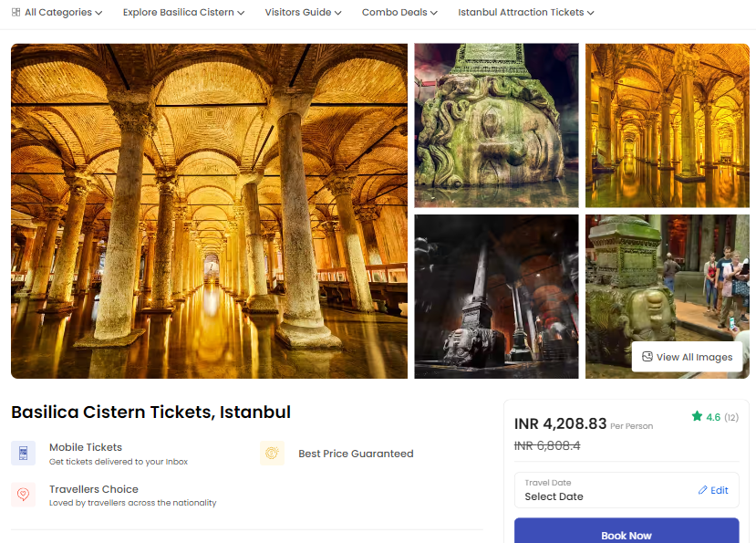Click the Best Price Guaranteed coin icon

tap(272, 453)
